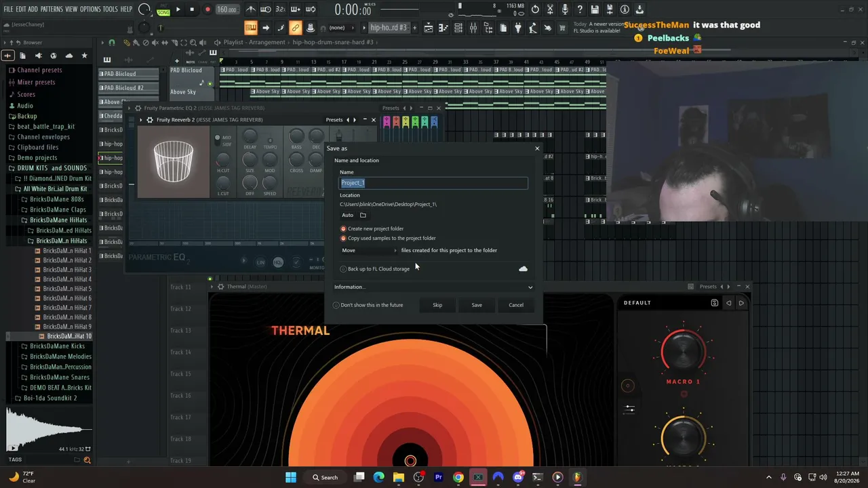This screenshot has height=488, width=868.
Task: Select BricksDaM..n HiHat 5 sample
Action: [x=67, y=289]
